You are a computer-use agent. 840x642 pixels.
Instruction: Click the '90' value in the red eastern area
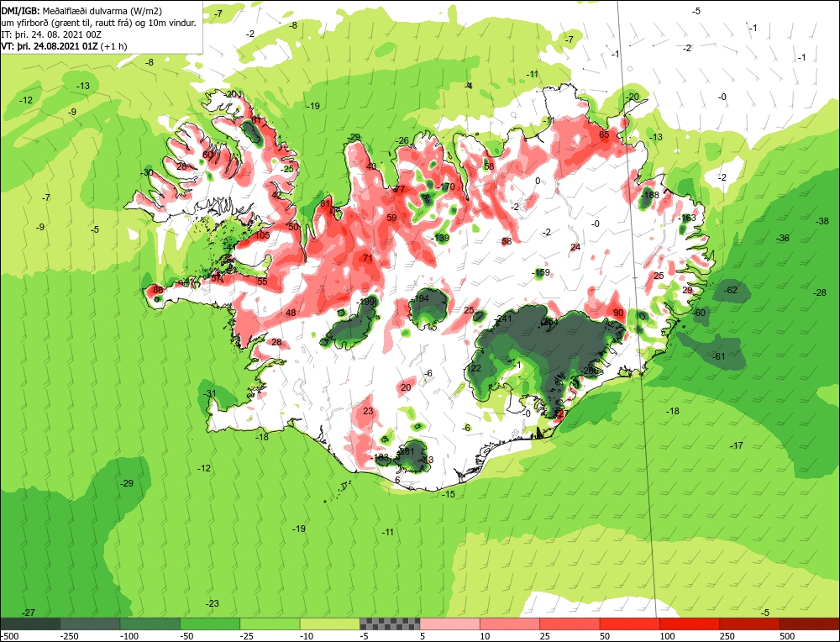pyautogui.click(x=618, y=313)
